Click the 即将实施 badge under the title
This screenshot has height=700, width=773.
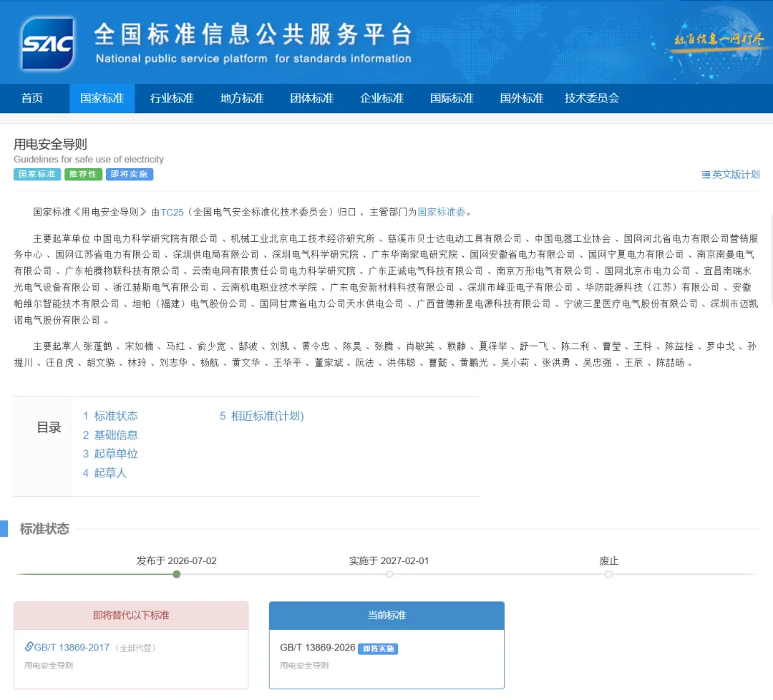[x=129, y=174]
